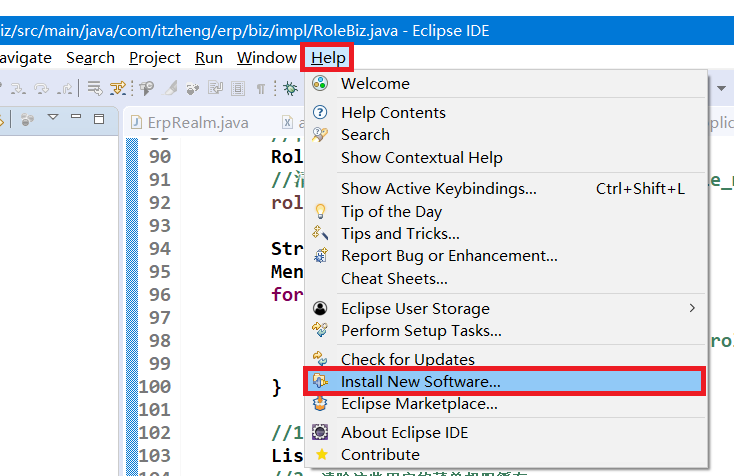Image resolution: width=734 pixels, height=476 pixels.
Task: Open the side view's View Menu triangle
Action: pos(53,117)
